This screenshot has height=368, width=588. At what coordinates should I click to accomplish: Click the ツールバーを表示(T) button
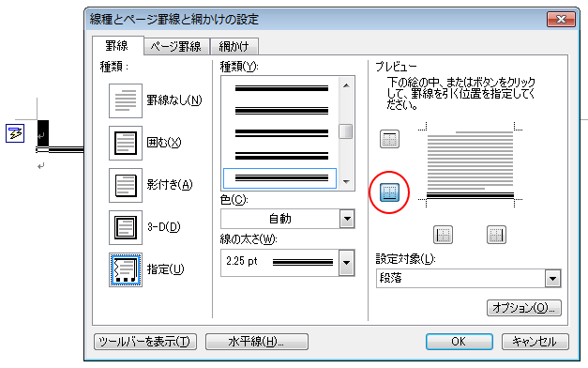[x=145, y=342]
